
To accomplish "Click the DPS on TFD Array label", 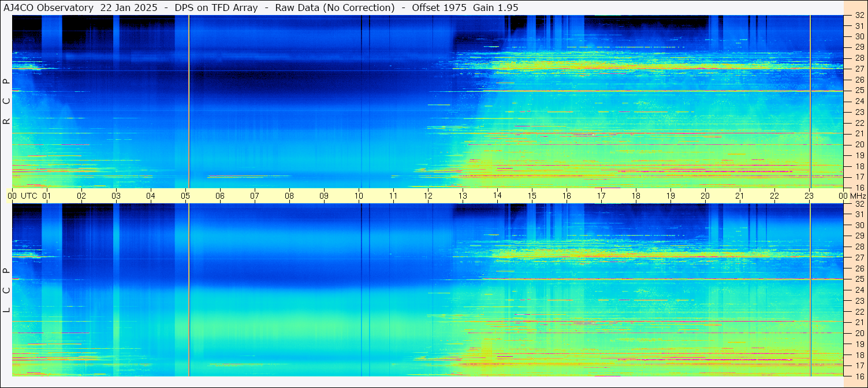I will point(216,8).
